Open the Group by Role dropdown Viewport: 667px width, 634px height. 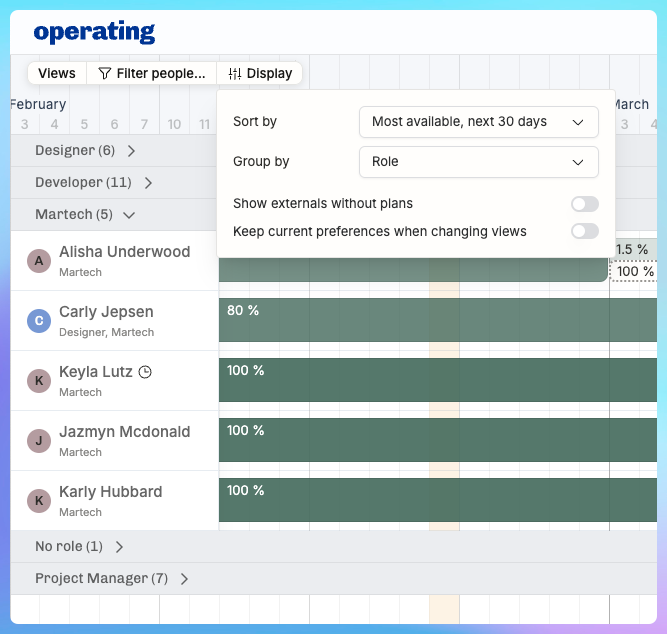point(478,162)
